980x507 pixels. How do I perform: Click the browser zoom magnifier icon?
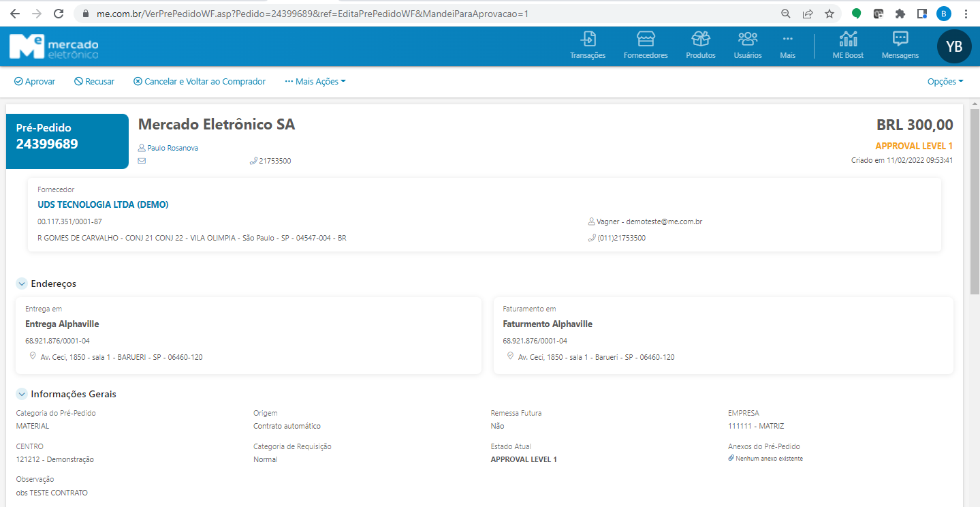click(785, 14)
